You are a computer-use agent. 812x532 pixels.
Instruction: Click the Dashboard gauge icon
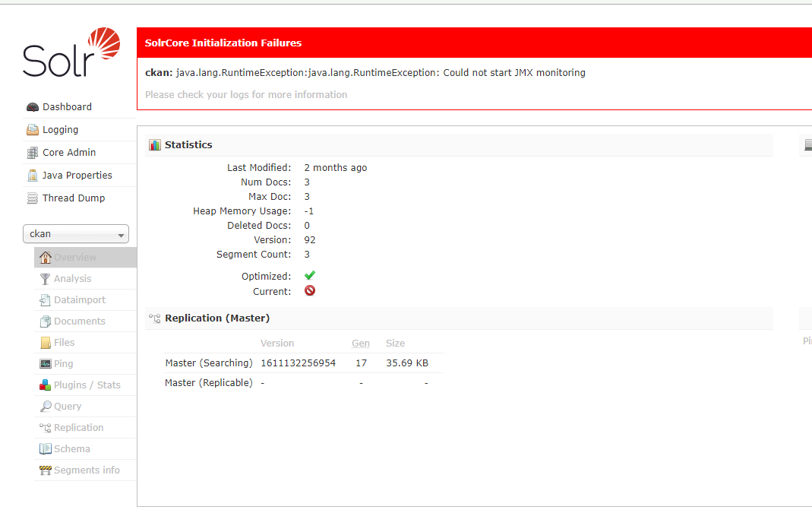point(32,107)
